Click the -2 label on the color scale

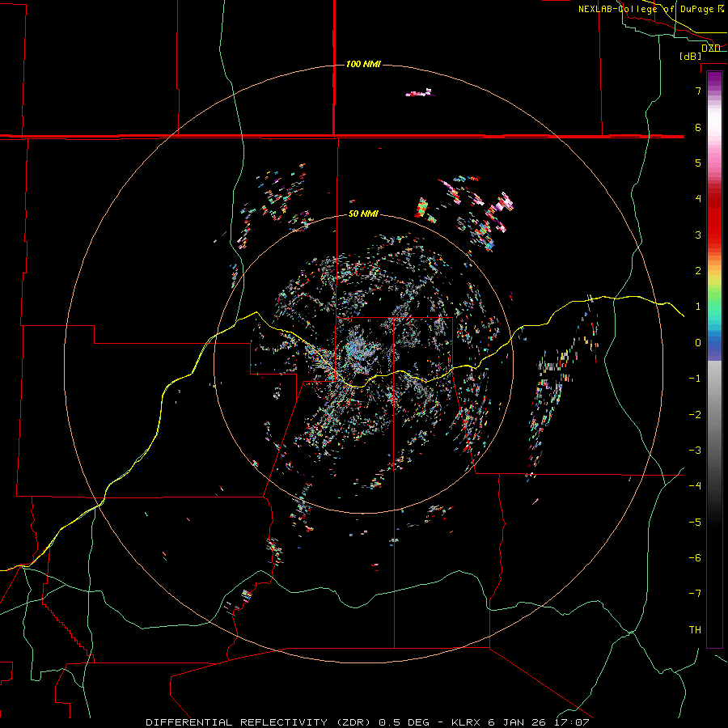(695, 415)
